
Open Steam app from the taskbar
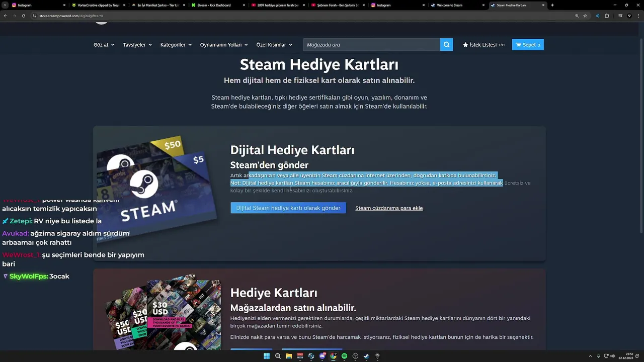tap(366, 356)
